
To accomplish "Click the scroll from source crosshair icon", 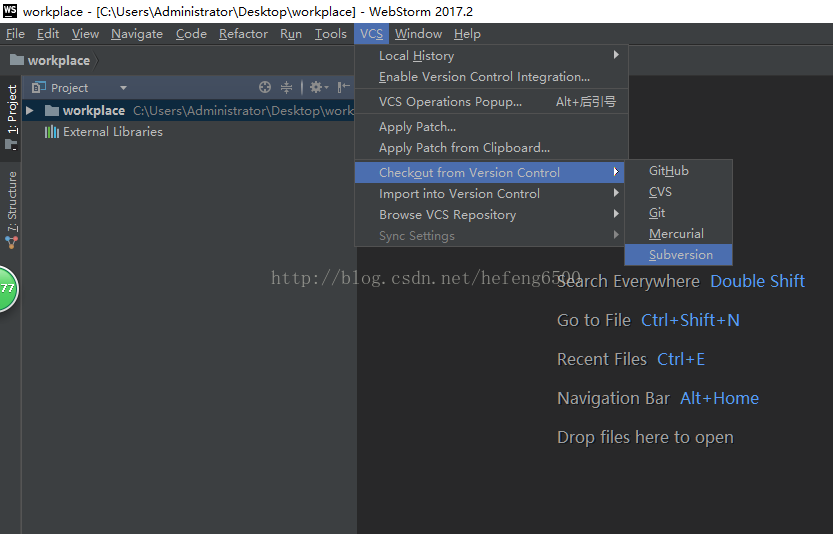I will tap(265, 87).
